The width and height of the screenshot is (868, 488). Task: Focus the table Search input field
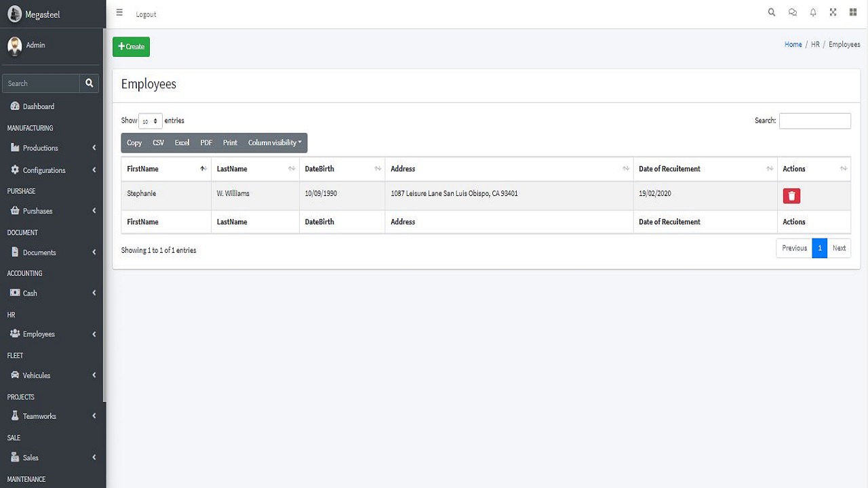(814, 121)
